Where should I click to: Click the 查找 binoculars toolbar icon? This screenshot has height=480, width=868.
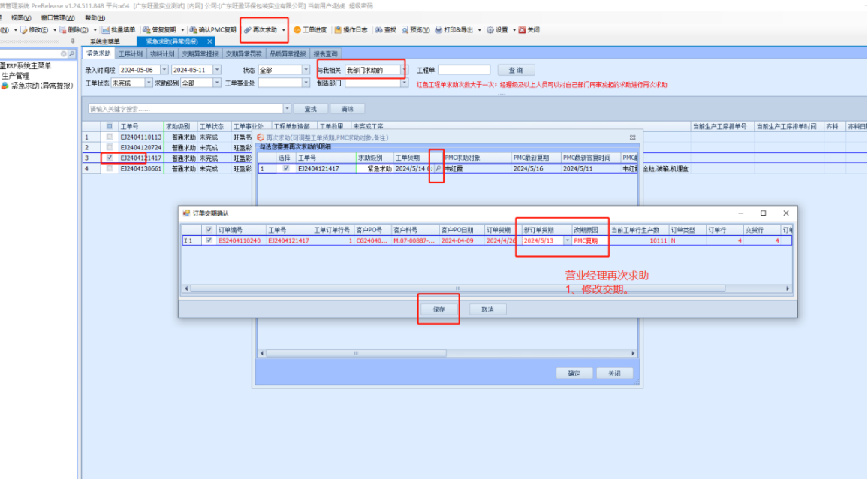click(x=378, y=30)
